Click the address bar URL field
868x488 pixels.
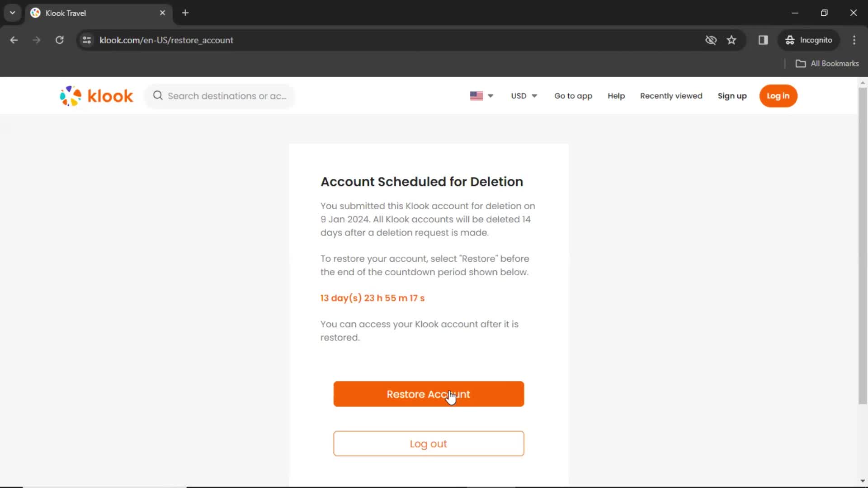[x=166, y=40]
